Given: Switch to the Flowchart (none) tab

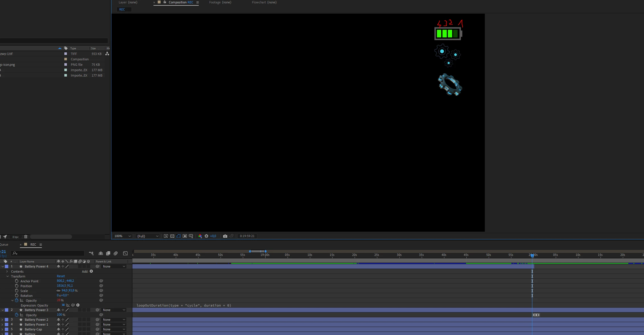Looking at the screenshot, I should [264, 2].
